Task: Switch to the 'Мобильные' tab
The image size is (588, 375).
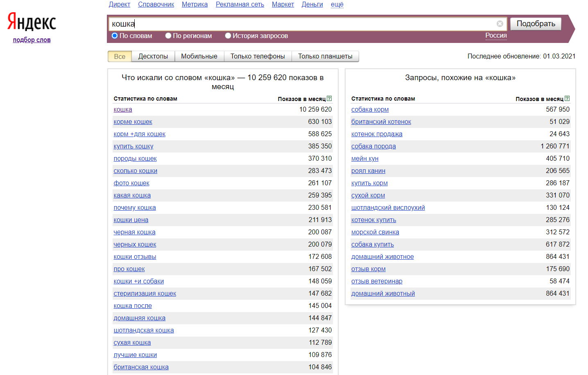Action: pyautogui.click(x=199, y=56)
